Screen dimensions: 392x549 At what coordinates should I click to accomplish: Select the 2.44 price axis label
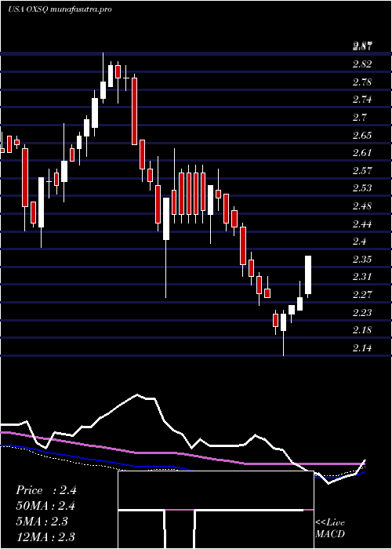[362, 224]
